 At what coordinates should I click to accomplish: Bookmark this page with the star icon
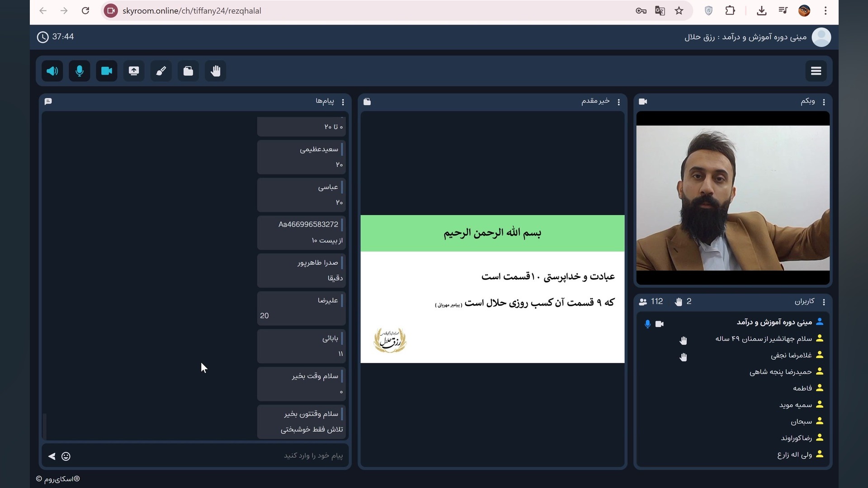[679, 10]
